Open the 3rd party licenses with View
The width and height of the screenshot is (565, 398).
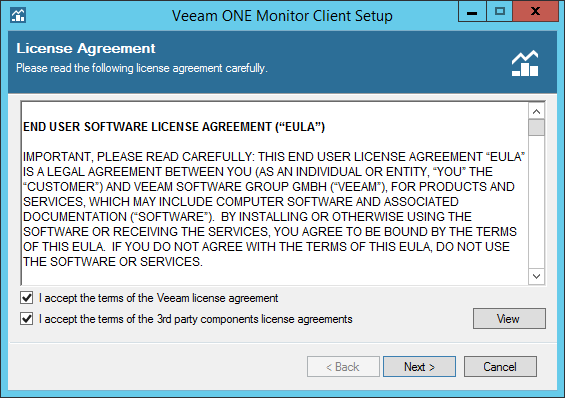tap(509, 318)
